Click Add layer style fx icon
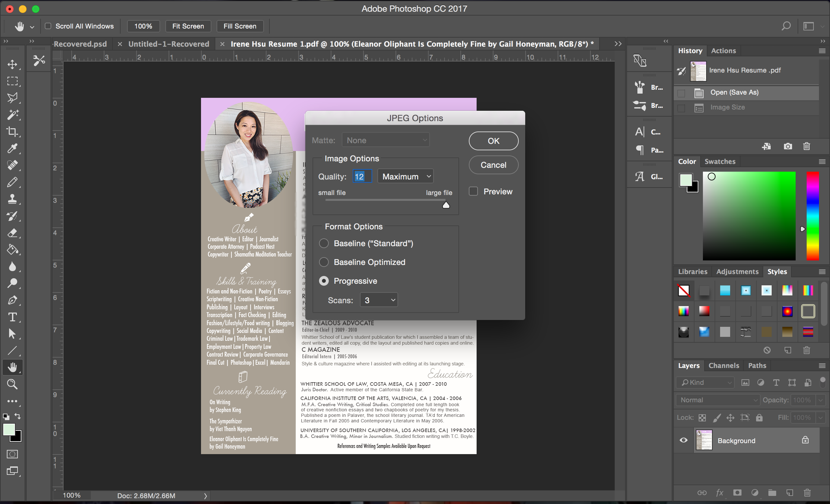 719,493
